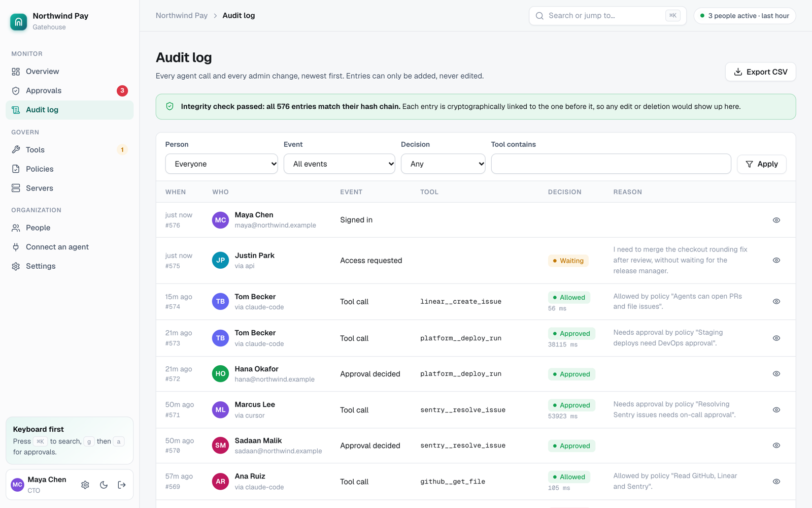Click the TB avatar in row #574
Image resolution: width=812 pixels, height=508 pixels.
pos(220,302)
